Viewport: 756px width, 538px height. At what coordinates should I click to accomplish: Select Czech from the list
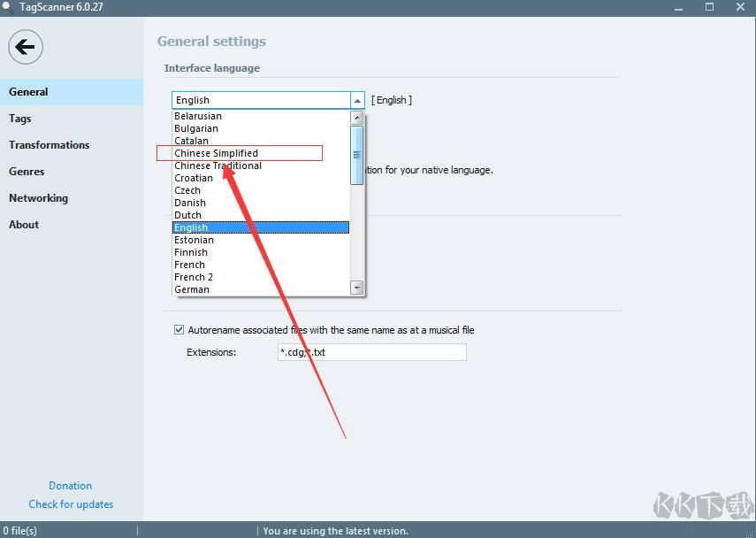pyautogui.click(x=261, y=190)
